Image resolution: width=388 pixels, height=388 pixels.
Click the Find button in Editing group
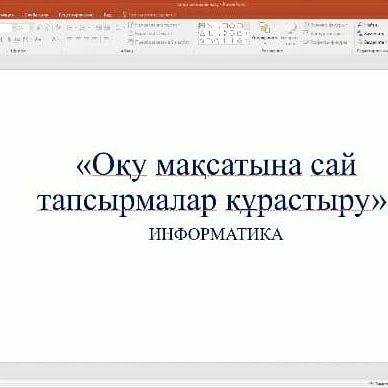(368, 25)
